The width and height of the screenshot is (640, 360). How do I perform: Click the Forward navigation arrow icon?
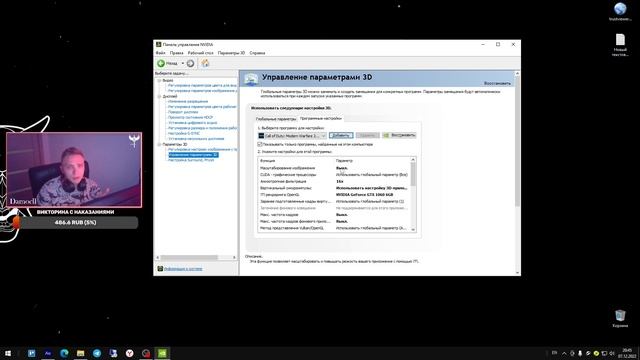tap(190, 63)
